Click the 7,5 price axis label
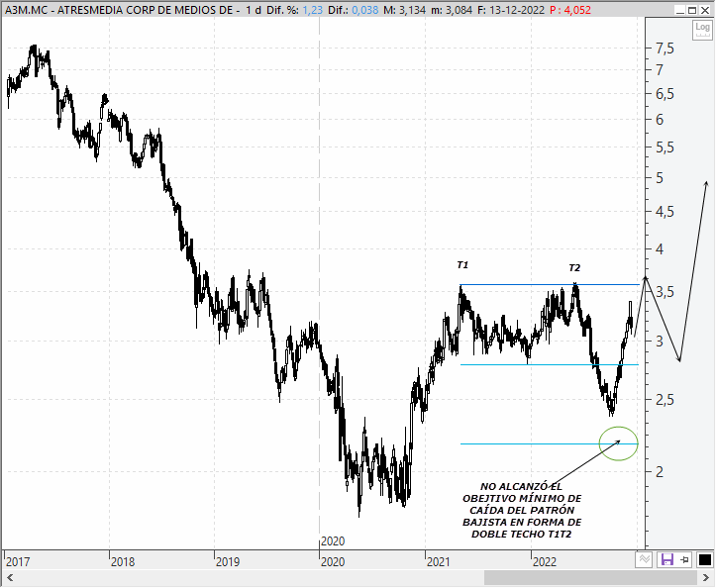This screenshot has width=716, height=588. click(x=665, y=49)
